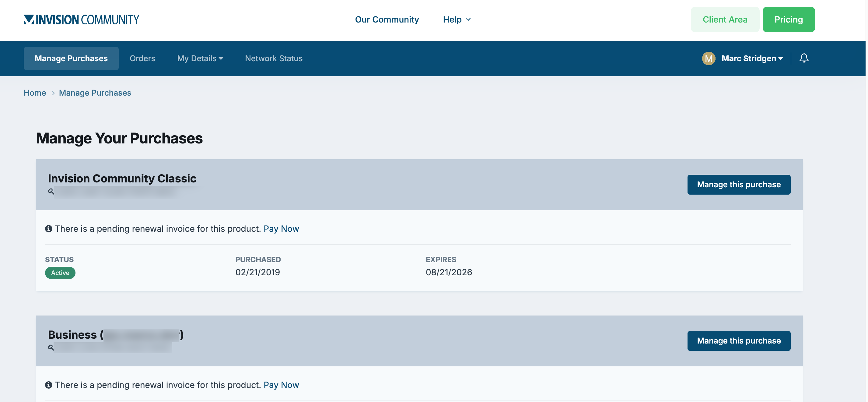Click the Invision Community logo
This screenshot has height=402, width=868.
(81, 19)
